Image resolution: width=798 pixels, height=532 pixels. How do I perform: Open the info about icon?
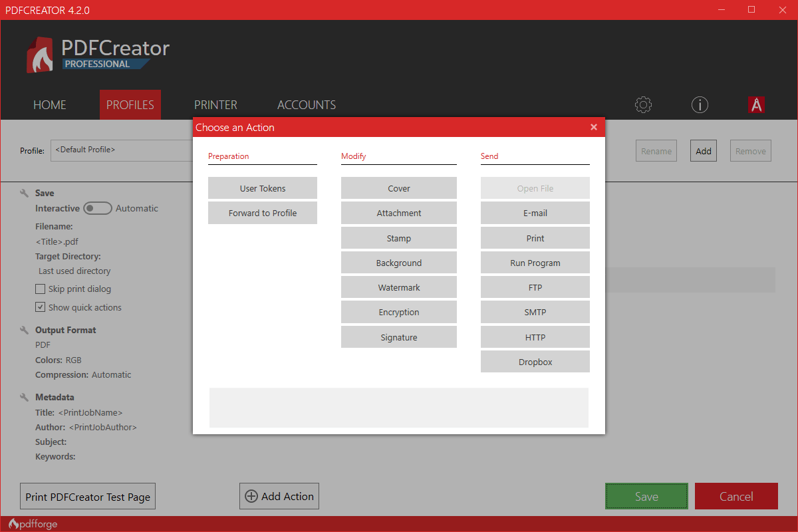click(700, 104)
